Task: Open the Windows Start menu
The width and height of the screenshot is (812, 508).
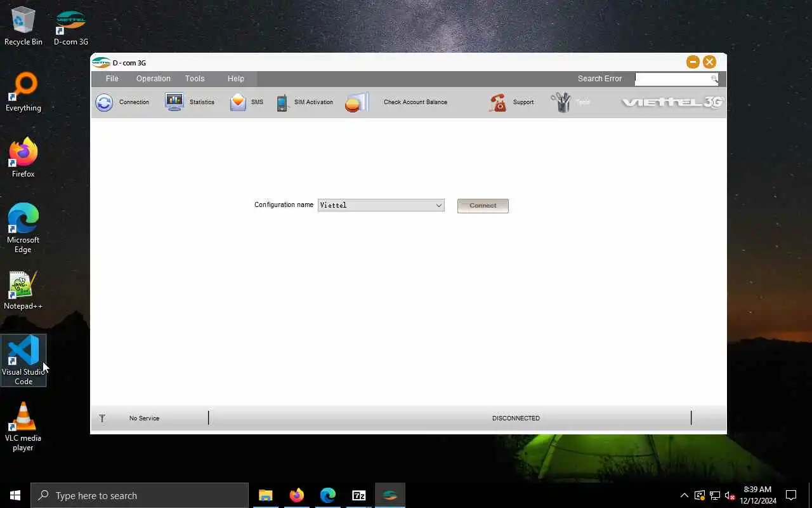Action: coord(15,495)
